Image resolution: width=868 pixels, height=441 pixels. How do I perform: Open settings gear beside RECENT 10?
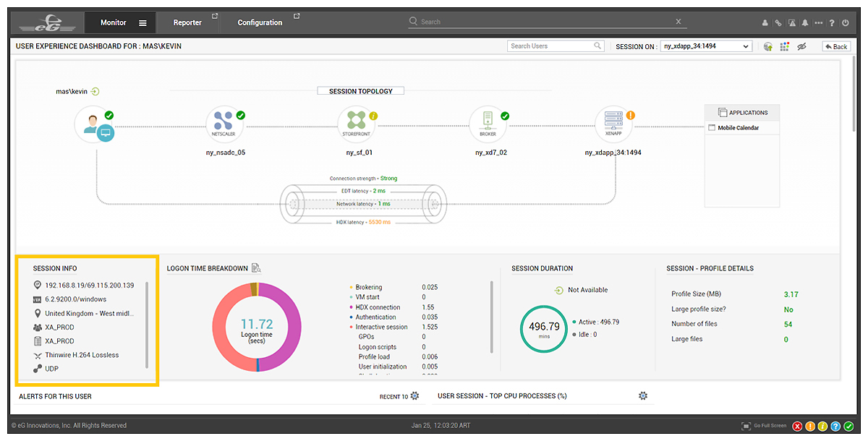[414, 396]
